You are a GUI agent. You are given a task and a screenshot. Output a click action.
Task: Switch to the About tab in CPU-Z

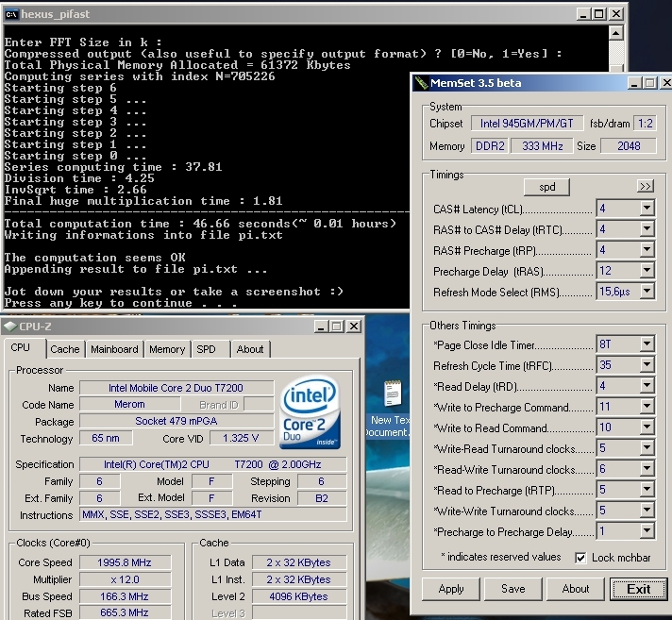pyautogui.click(x=250, y=349)
